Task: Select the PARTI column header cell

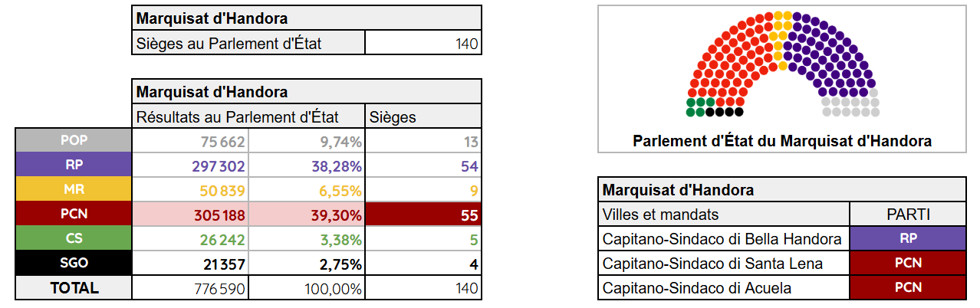Action: [x=908, y=215]
